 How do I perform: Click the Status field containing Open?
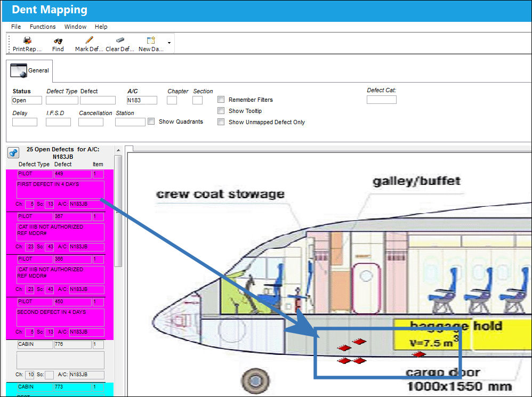(27, 100)
